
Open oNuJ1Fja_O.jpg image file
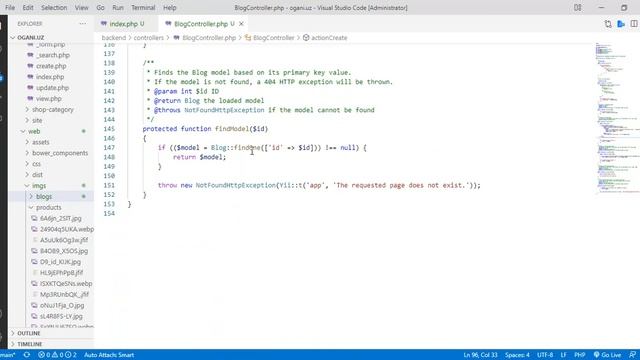click(x=62, y=305)
